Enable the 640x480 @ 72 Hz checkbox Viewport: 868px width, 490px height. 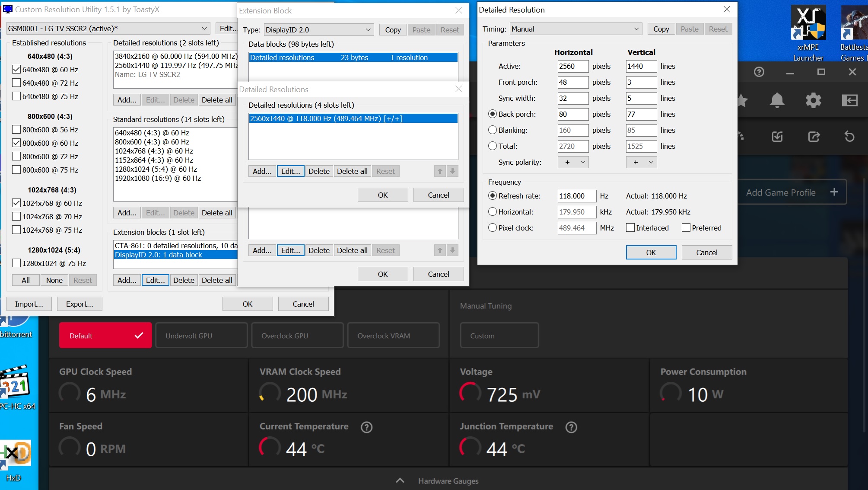click(x=16, y=83)
